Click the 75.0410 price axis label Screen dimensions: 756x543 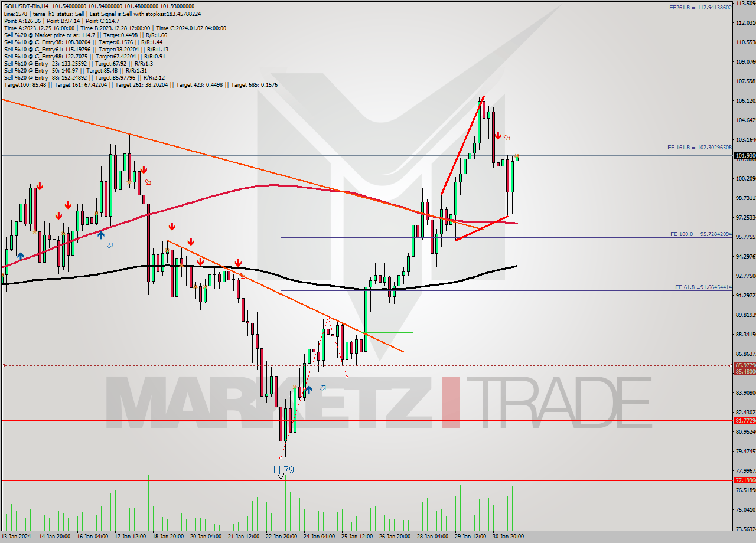[745, 509]
